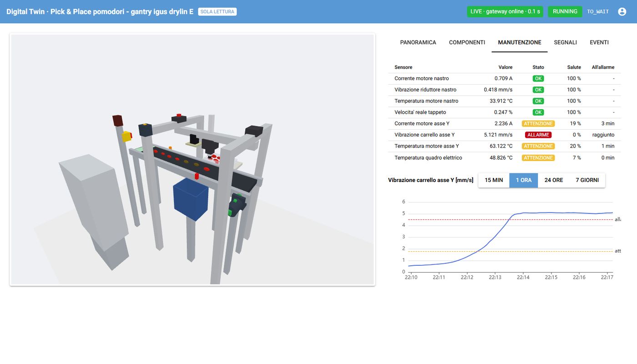Select the 1 ORA time range

point(524,180)
